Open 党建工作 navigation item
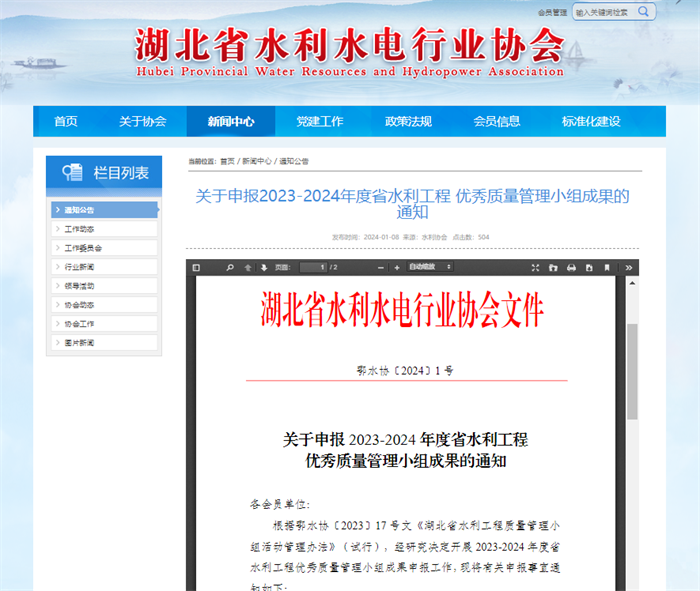 coord(320,121)
